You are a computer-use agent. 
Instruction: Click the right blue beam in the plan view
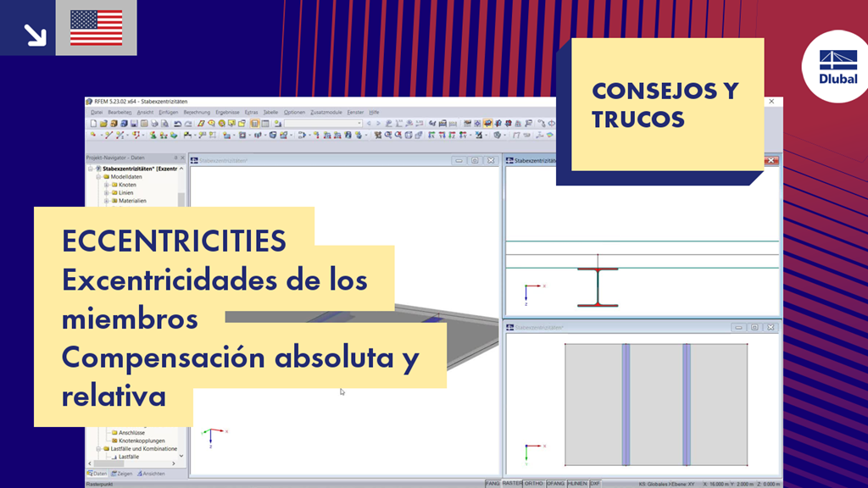point(687,404)
